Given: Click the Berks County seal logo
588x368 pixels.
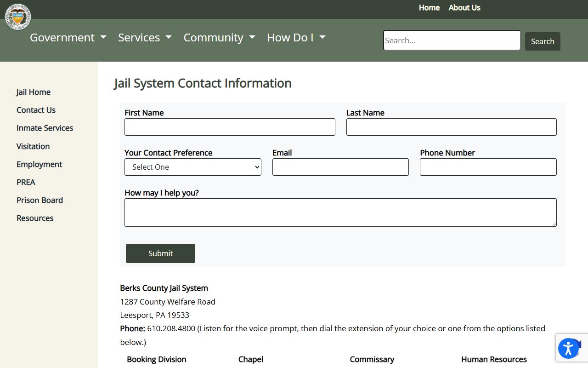Looking at the screenshot, I should (x=18, y=17).
